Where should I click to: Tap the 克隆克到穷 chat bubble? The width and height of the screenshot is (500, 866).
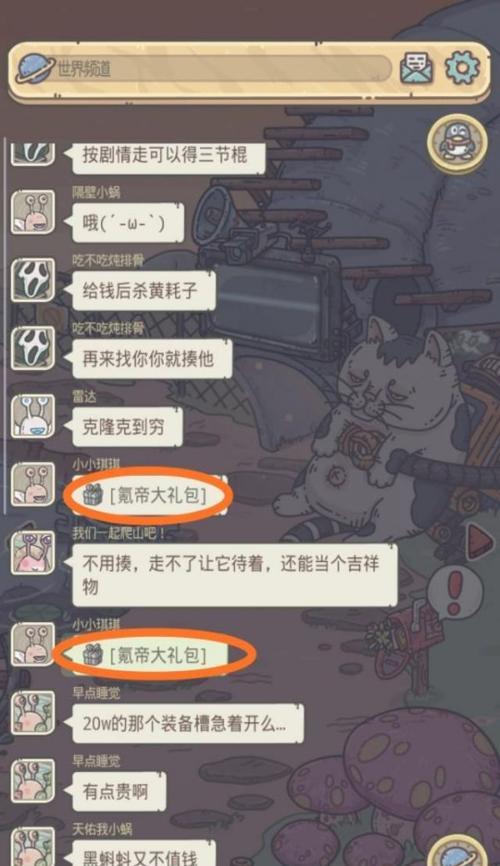(127, 426)
